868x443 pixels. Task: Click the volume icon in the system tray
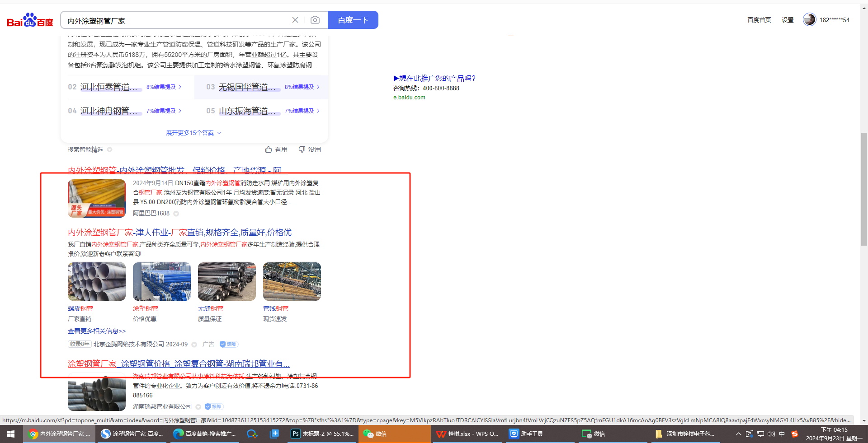click(771, 434)
